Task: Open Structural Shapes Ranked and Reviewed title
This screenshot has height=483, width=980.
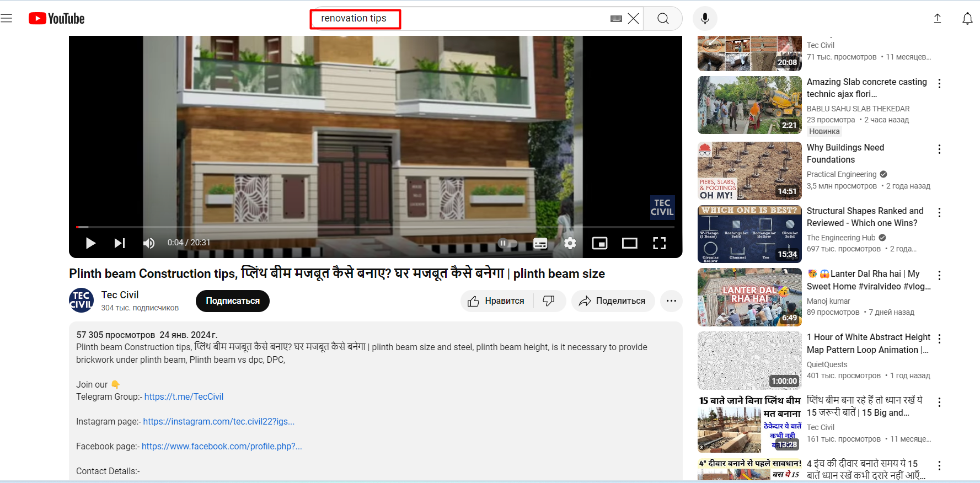Action: click(x=865, y=217)
